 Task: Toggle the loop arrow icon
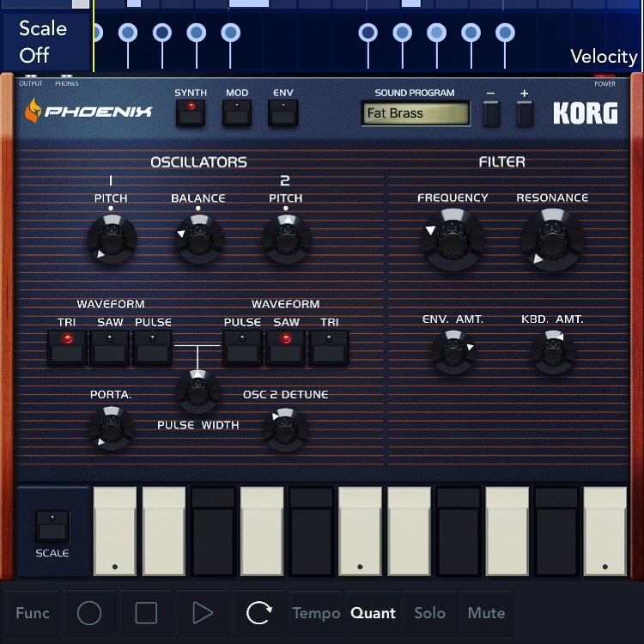point(258,612)
